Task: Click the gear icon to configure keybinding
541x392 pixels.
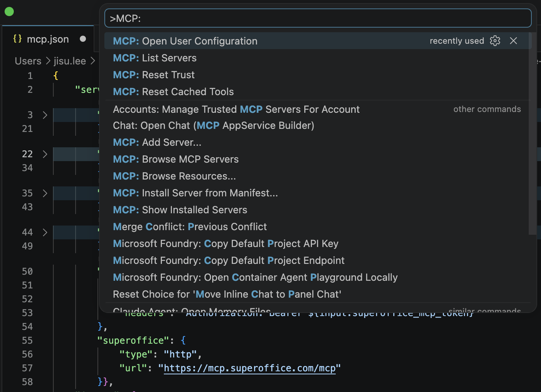Action: pos(495,41)
